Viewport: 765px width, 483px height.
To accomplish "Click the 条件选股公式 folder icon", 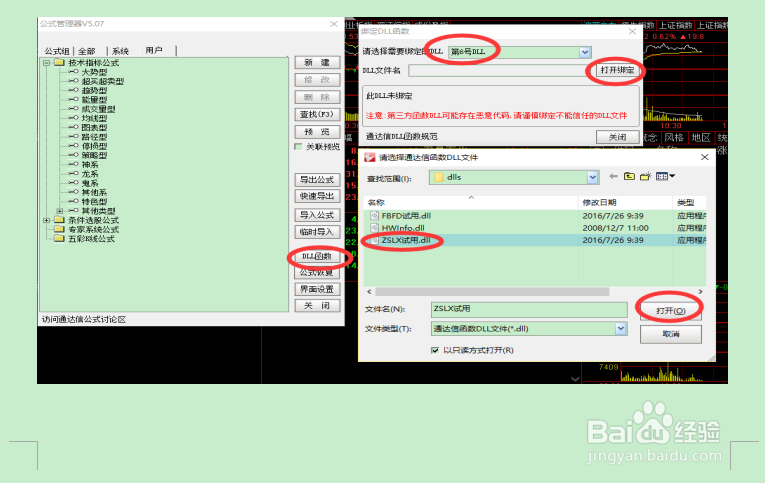I will point(60,220).
